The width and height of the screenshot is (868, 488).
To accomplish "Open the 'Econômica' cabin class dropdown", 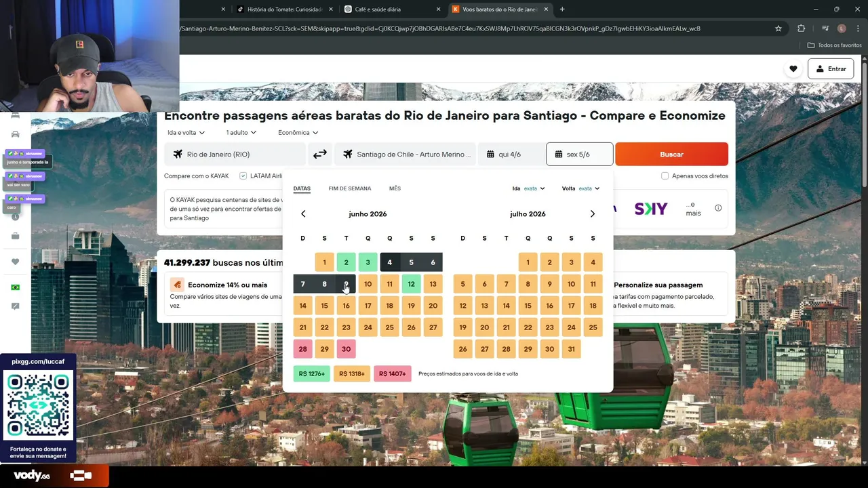I will [298, 133].
